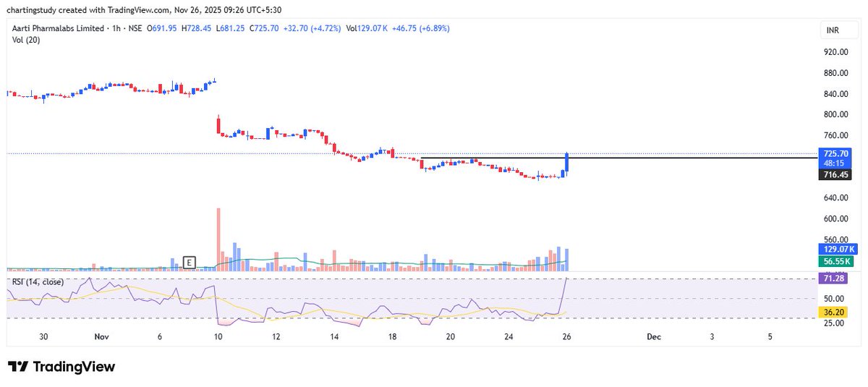The width and height of the screenshot is (868, 387).
Task: Click the 640.00 price axis label
Action: click(x=835, y=197)
